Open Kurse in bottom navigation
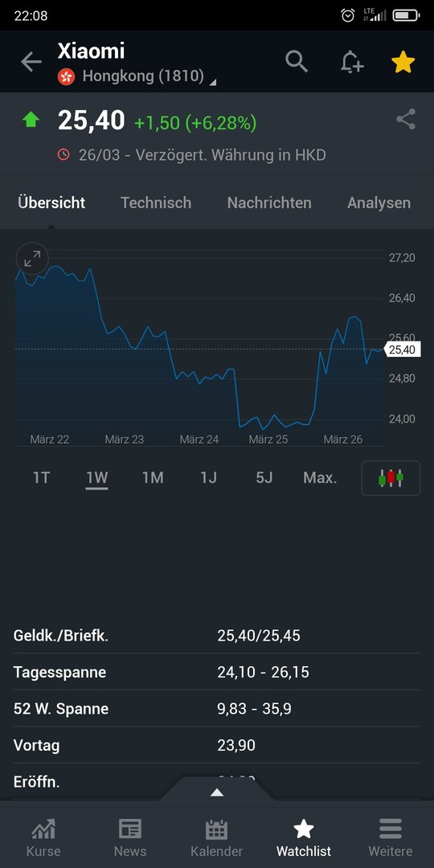The height and width of the screenshot is (868, 434). pyautogui.click(x=43, y=837)
